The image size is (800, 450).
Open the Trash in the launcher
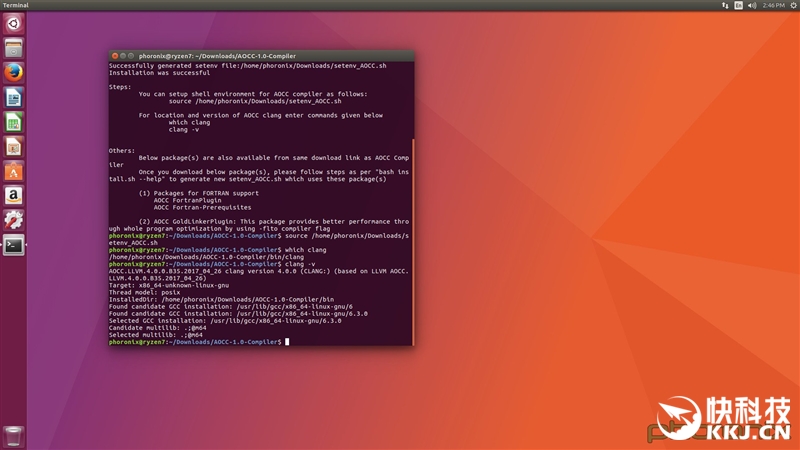click(13, 437)
